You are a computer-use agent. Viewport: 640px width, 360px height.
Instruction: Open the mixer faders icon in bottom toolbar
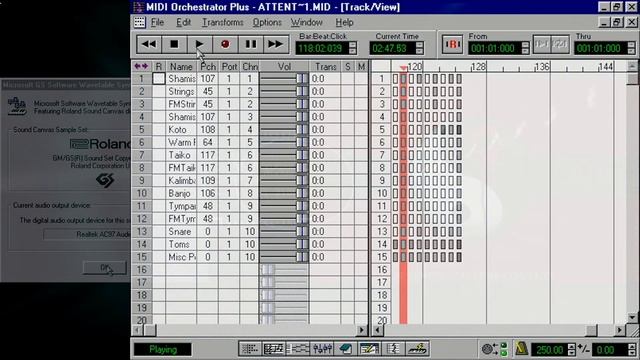322,349
